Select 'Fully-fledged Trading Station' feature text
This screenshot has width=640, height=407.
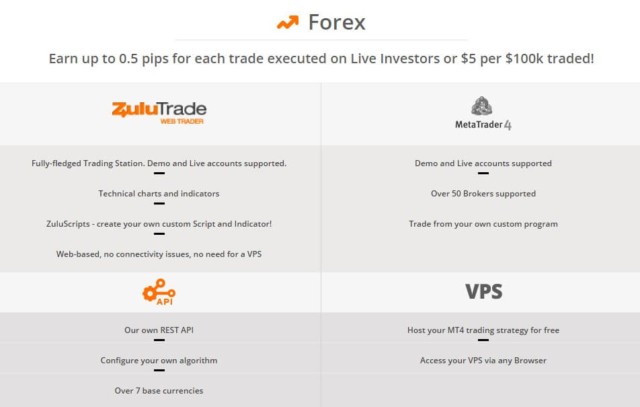click(x=159, y=163)
